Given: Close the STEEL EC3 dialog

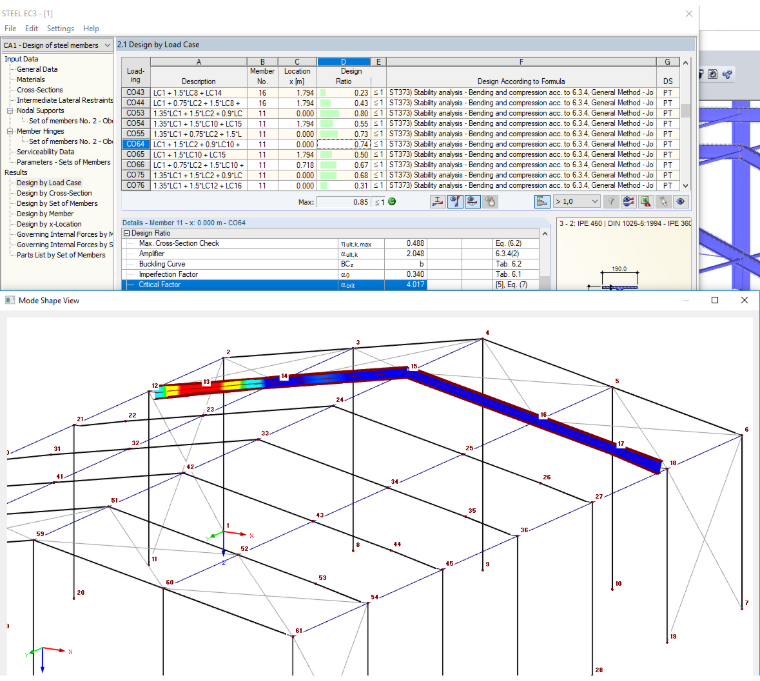Looking at the screenshot, I should tap(689, 14).
